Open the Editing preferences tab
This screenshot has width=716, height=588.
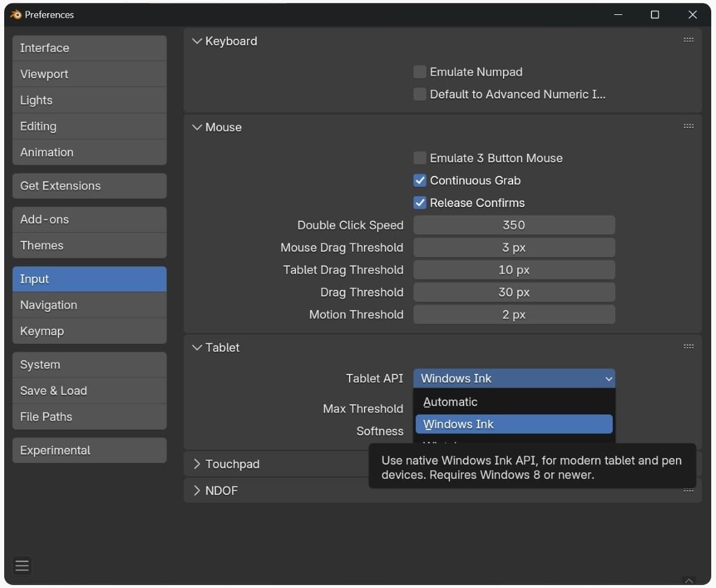tap(89, 126)
